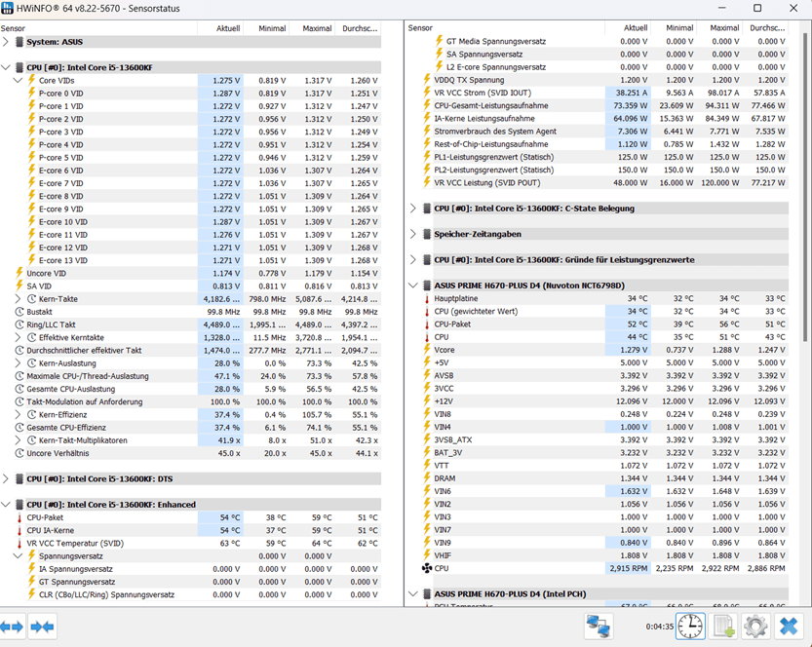The width and height of the screenshot is (812, 647).
Task: Click the elapsed time 0:04:35 display
Action: (x=659, y=627)
